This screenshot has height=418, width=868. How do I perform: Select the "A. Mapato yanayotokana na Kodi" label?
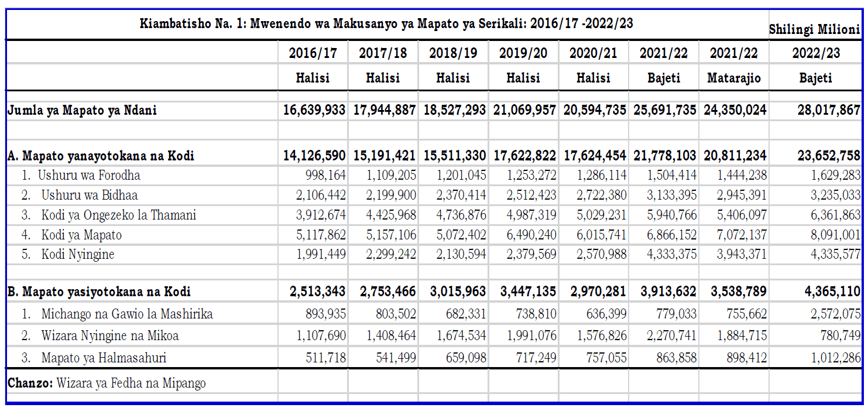[x=101, y=156]
